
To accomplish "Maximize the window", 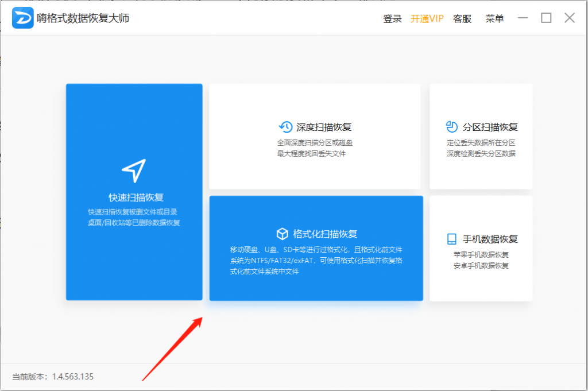I will pos(546,18).
